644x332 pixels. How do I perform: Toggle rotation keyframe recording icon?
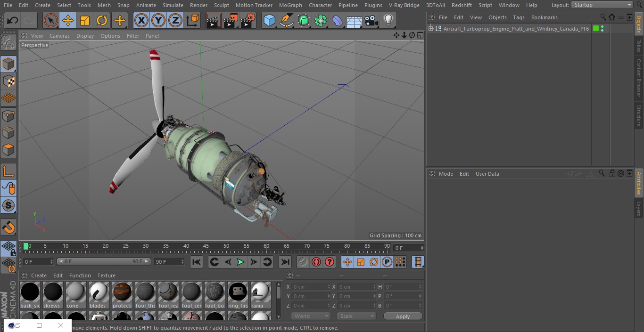374,262
